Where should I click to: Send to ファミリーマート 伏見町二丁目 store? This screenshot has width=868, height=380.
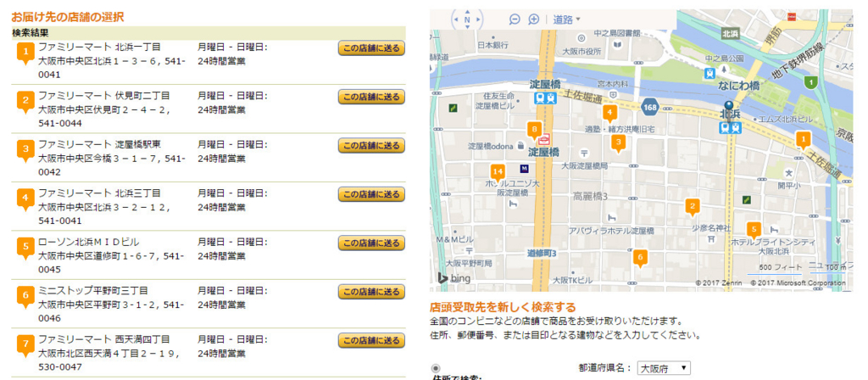371,98
